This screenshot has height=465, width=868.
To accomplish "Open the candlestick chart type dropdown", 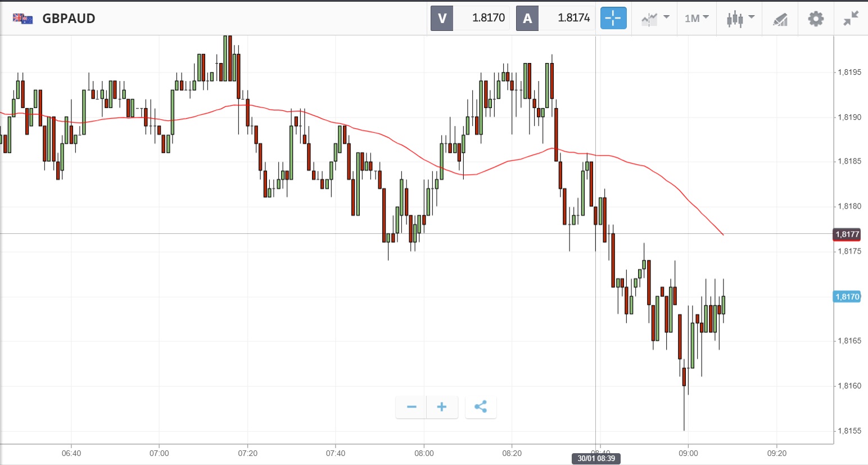I will tap(740, 19).
